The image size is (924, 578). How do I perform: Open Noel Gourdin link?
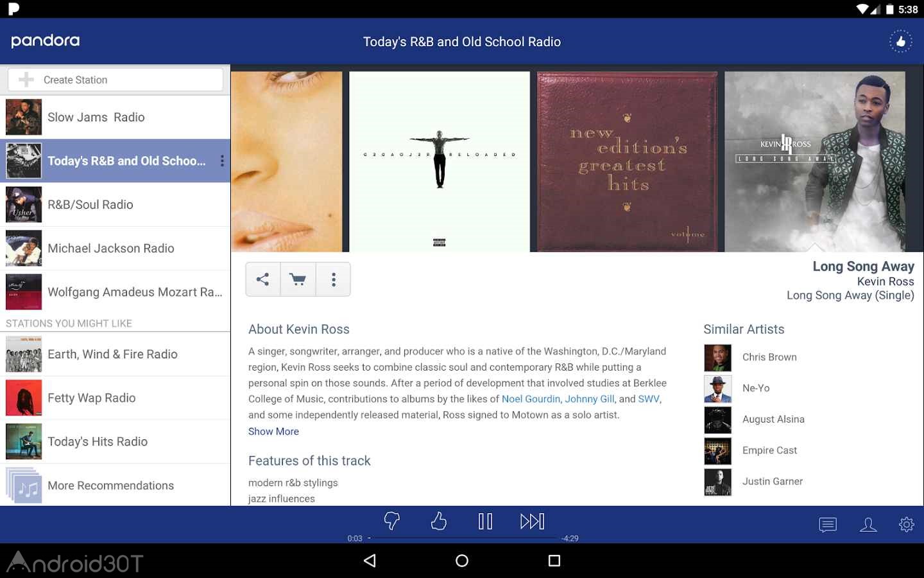tap(531, 399)
